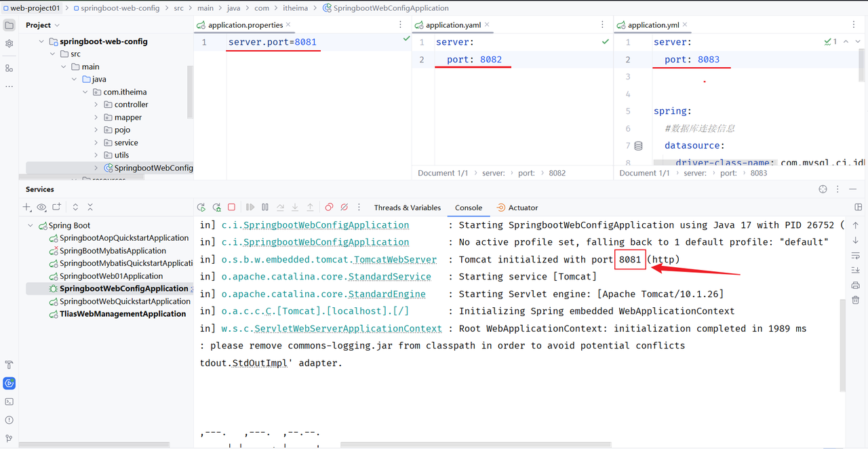Click the Add Service plus icon
The width and height of the screenshot is (868, 449).
tap(27, 207)
